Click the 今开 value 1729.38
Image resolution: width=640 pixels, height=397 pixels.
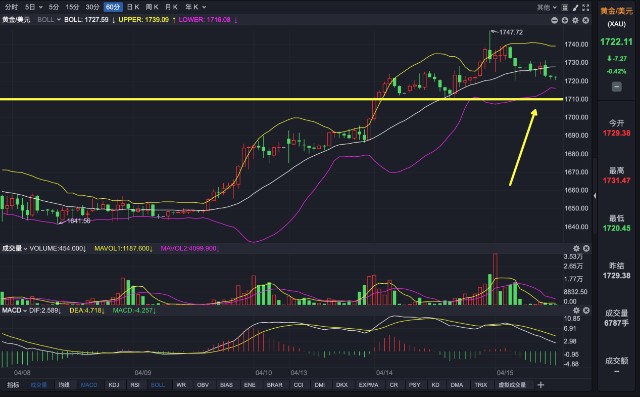tap(616, 133)
